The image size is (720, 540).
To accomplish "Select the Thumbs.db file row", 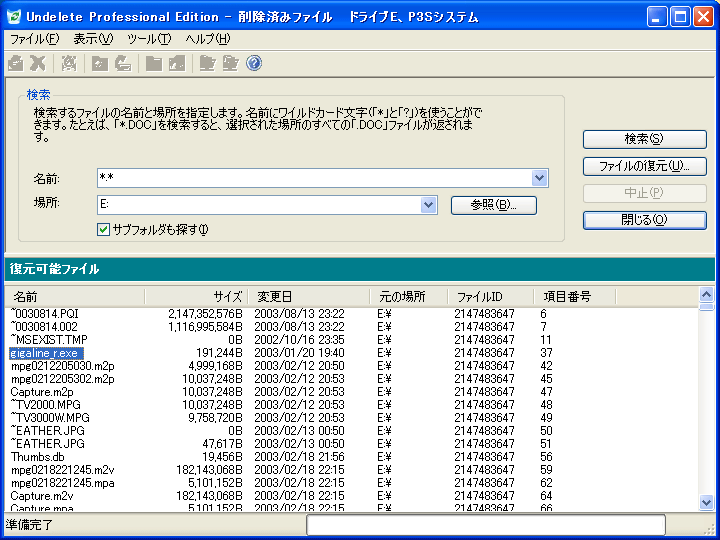I will click(x=38, y=457).
